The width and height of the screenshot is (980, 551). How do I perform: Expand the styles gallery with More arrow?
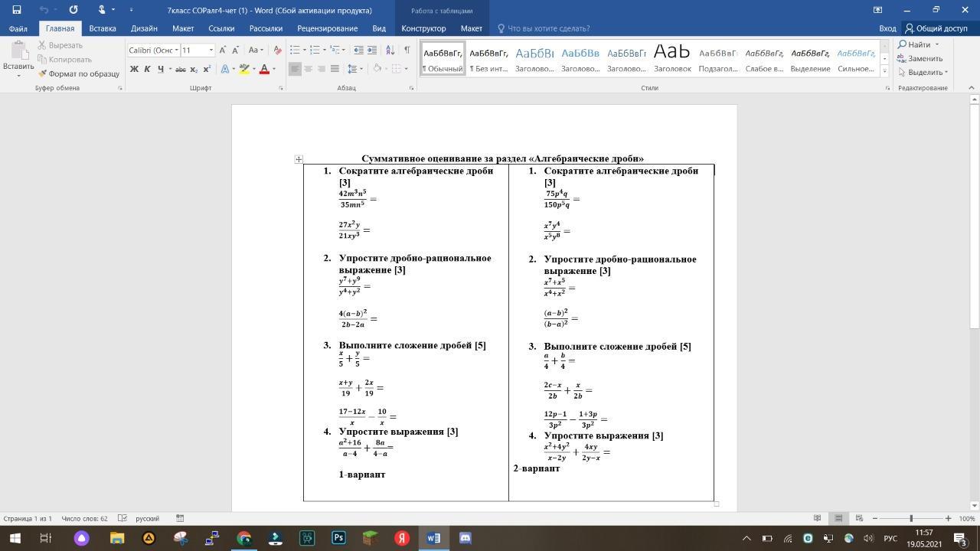tap(884, 70)
